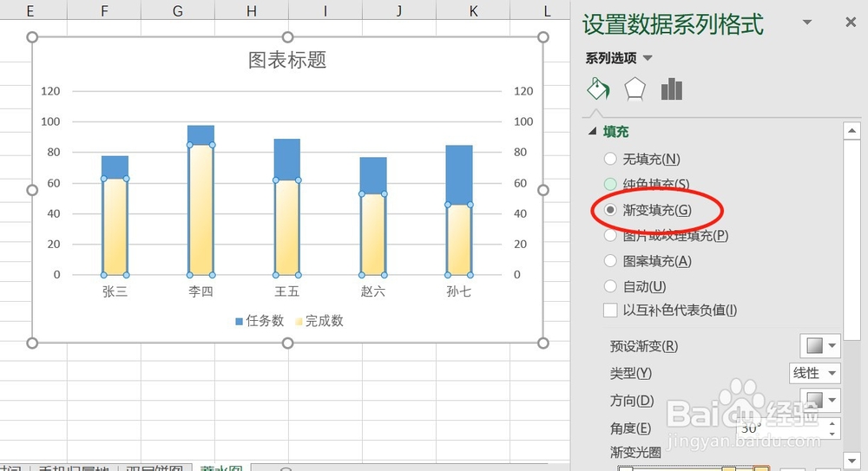Close the 设置数据系列格式 pane
868x471 pixels.
tap(851, 23)
